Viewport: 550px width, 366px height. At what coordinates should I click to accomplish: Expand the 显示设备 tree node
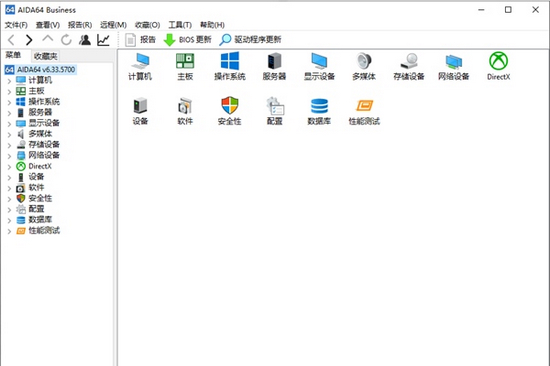[x=9, y=124]
